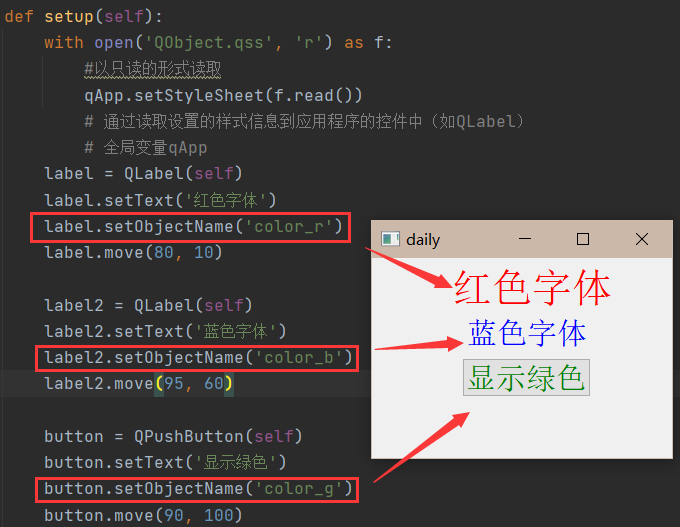Click the red 红色字体 label
The height and width of the screenshot is (527, 680).
532,287
